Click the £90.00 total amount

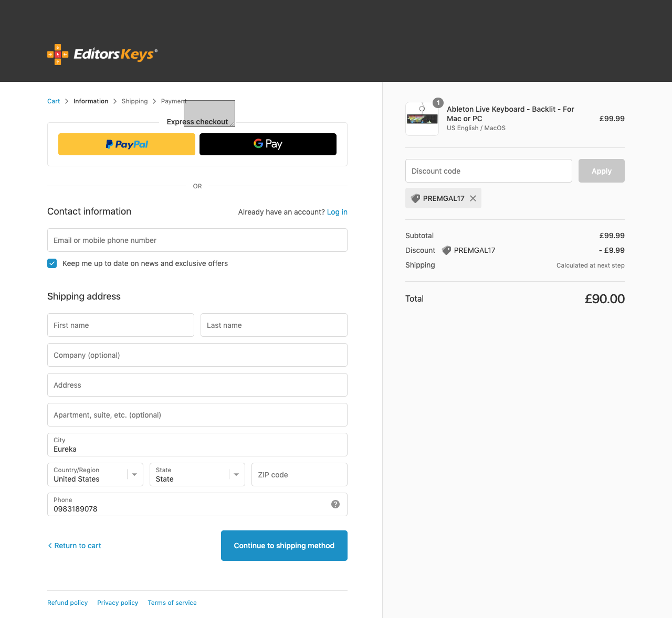tap(605, 299)
